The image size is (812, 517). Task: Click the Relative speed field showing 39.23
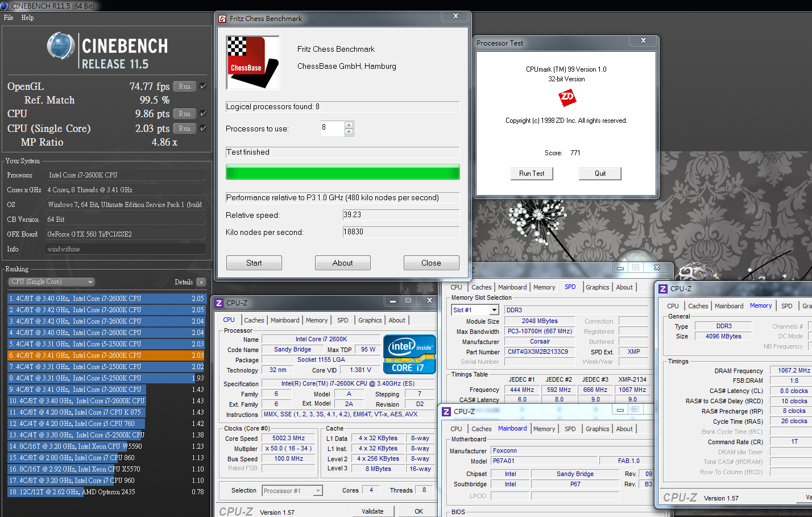coord(401,215)
